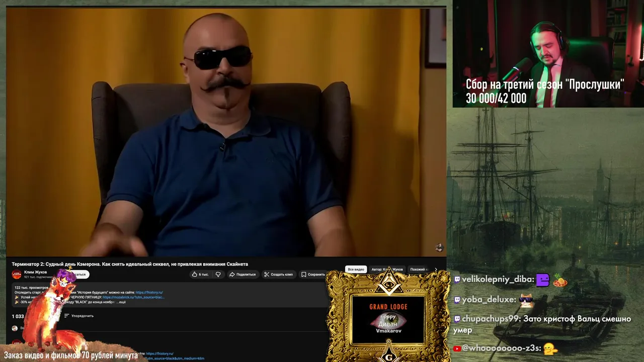Click the video title about Терминатор 2
Screen dimensions: 644x362
click(x=130, y=264)
